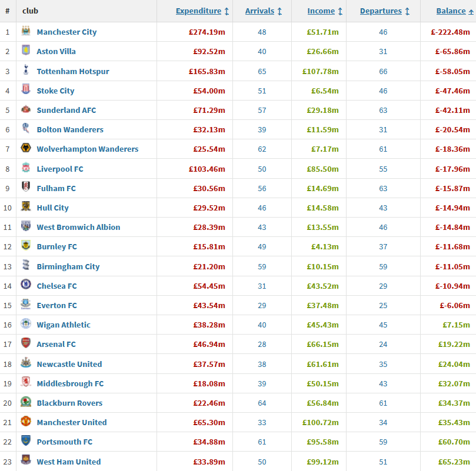
Task: Click the West Bromwich Albion crest
Action: [26, 226]
